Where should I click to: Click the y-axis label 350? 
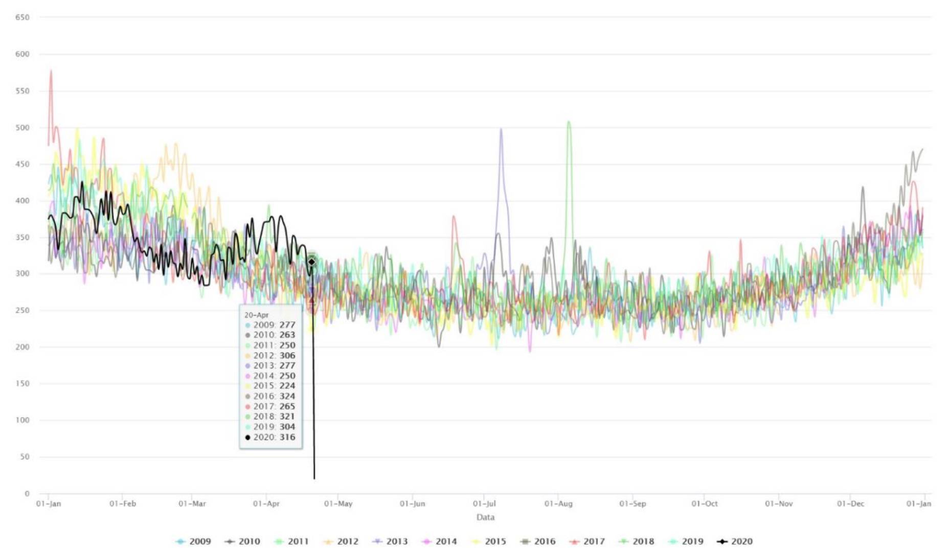[x=22, y=238]
